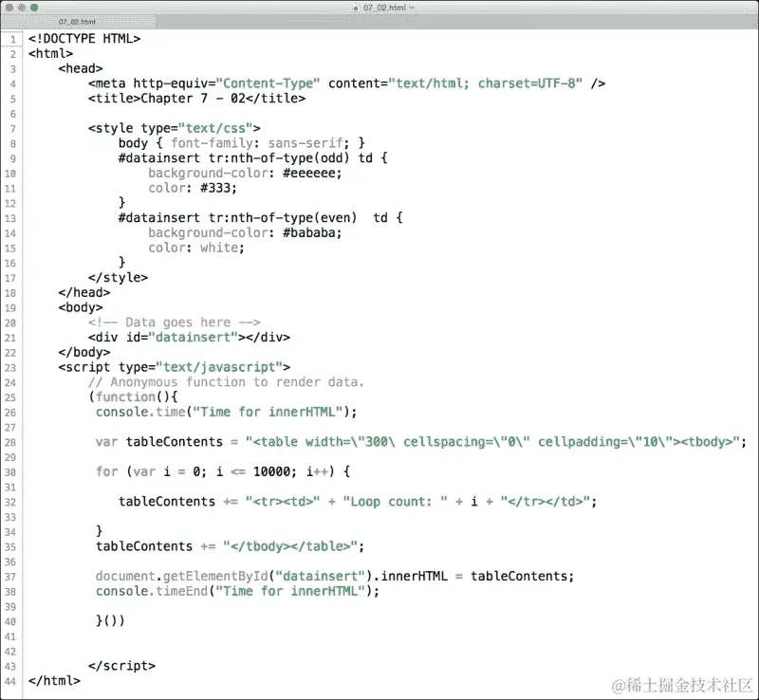The image size is (759, 700).
Task: Click the closing </script> tag
Action: (x=122, y=666)
